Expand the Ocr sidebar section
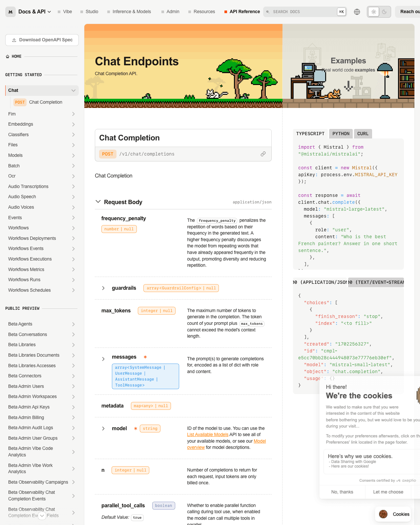420x525 pixels. coord(73,176)
